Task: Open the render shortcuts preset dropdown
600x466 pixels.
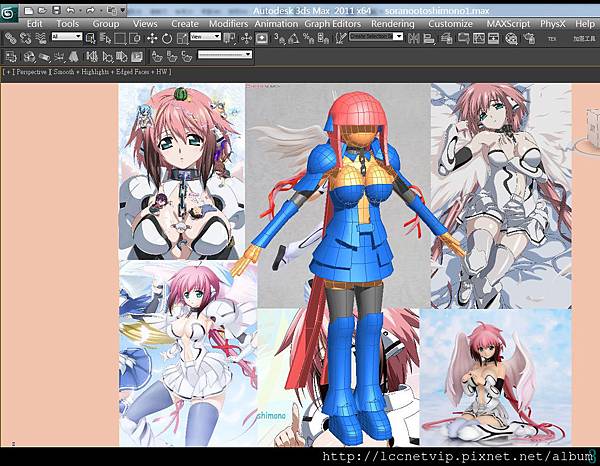Action: click(x=225, y=55)
